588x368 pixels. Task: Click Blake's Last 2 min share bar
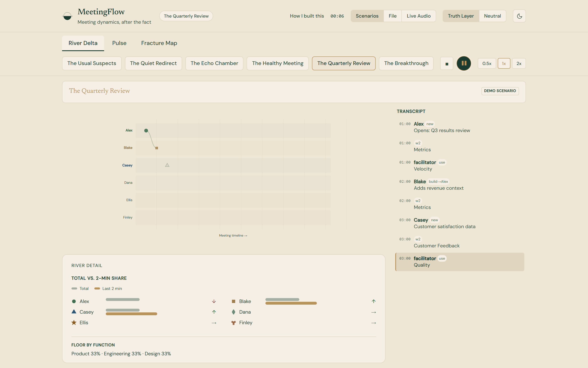click(291, 303)
